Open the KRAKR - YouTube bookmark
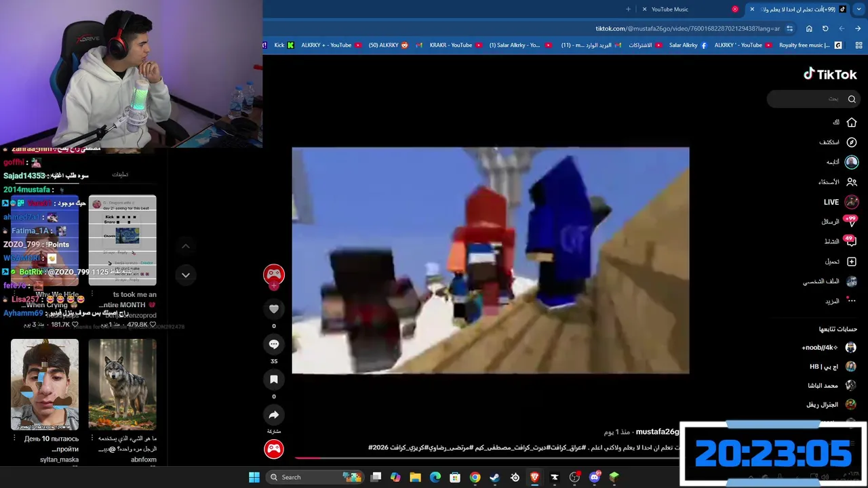Image resolution: width=868 pixels, height=488 pixels. pyautogui.click(x=456, y=45)
